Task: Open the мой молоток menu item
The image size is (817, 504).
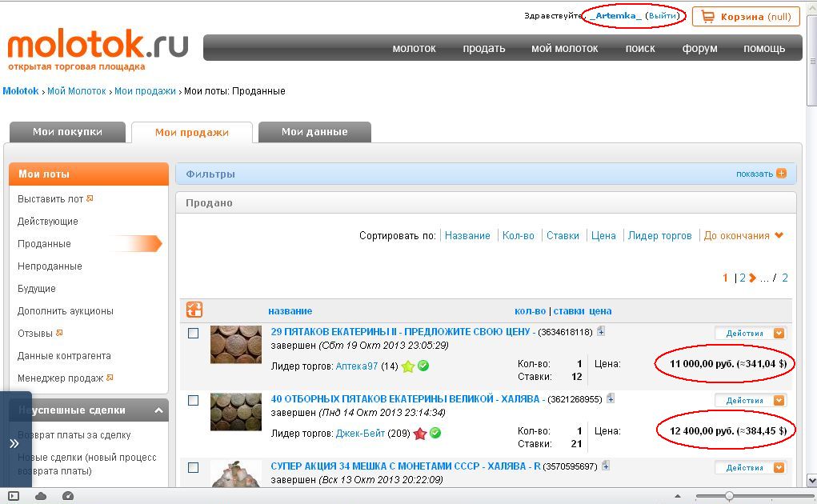Action: click(564, 49)
